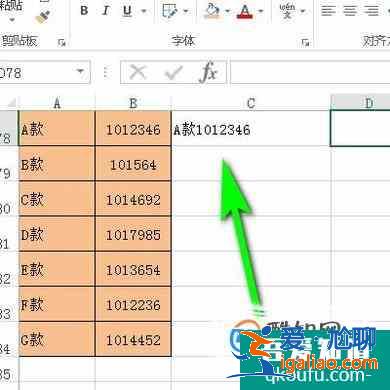
Task: Open the Name Box dropdown
Action: (80, 72)
